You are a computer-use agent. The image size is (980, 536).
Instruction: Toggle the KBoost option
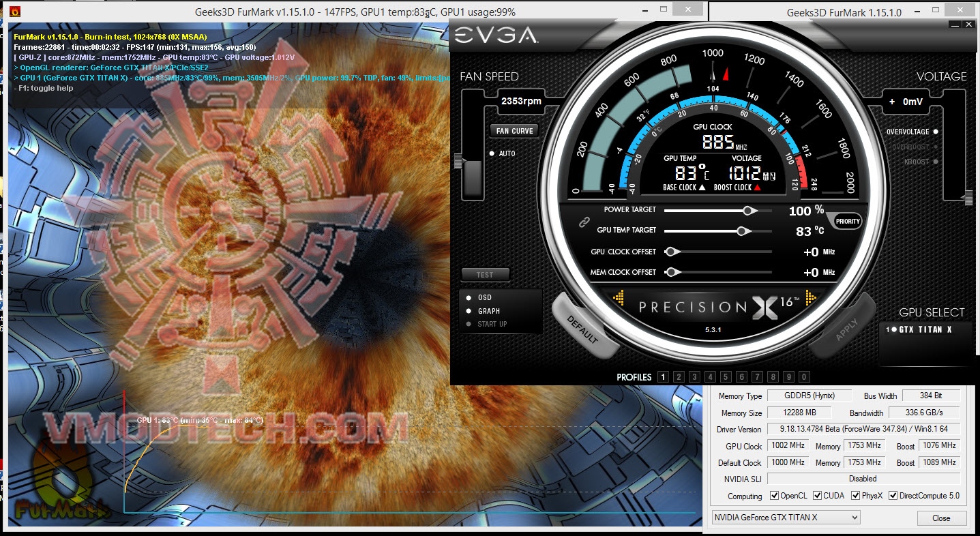click(x=920, y=162)
